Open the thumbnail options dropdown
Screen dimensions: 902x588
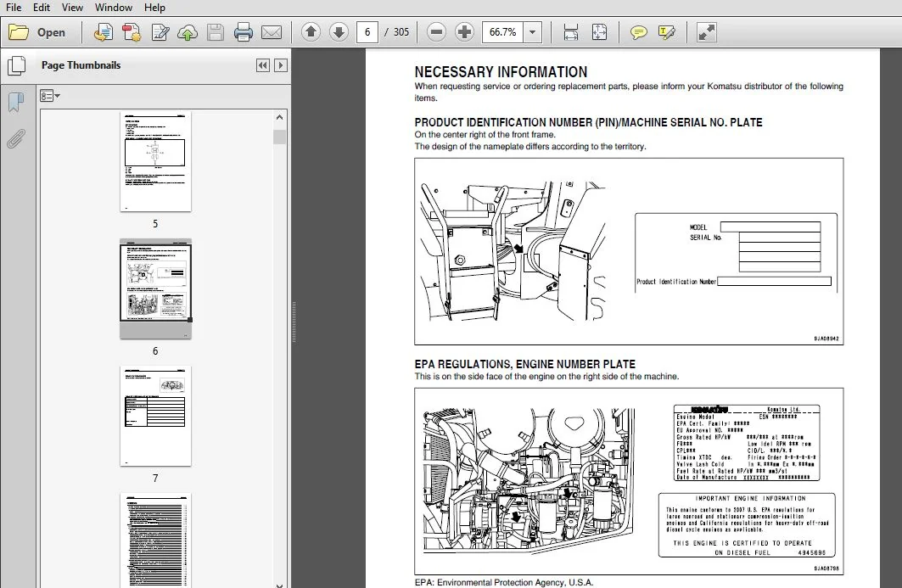point(50,96)
